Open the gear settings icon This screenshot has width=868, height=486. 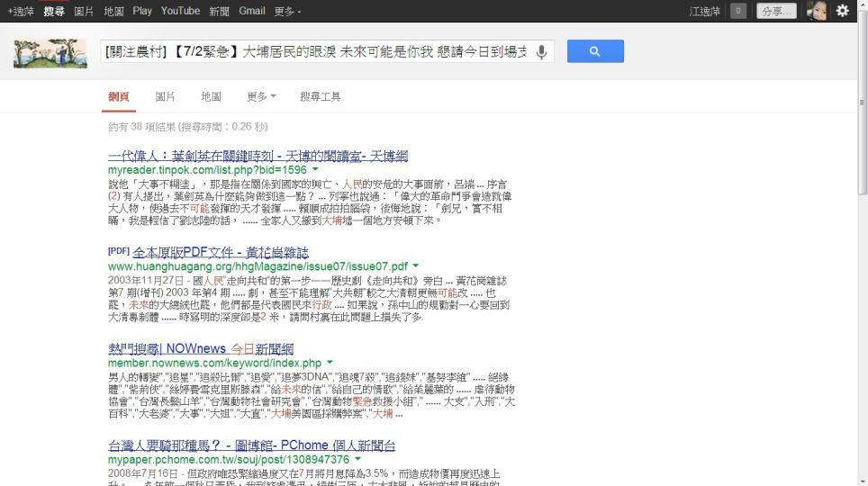coord(843,11)
